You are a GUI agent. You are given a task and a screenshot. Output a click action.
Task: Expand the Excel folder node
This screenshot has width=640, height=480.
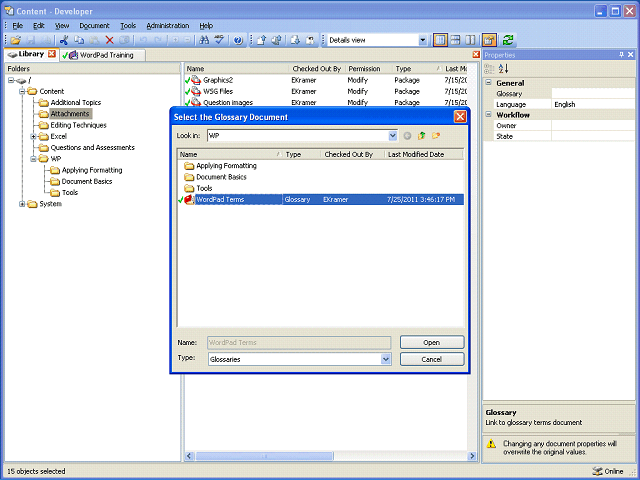click(33, 136)
